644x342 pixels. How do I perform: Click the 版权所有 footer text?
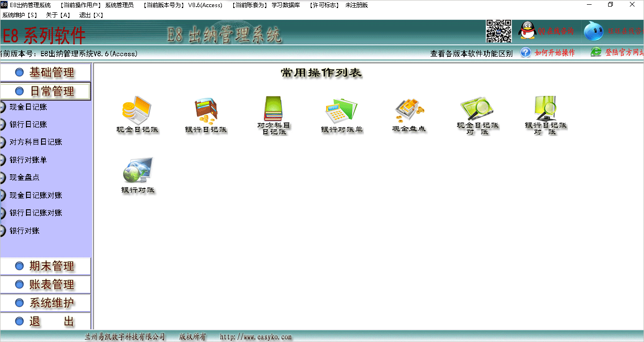click(x=193, y=337)
